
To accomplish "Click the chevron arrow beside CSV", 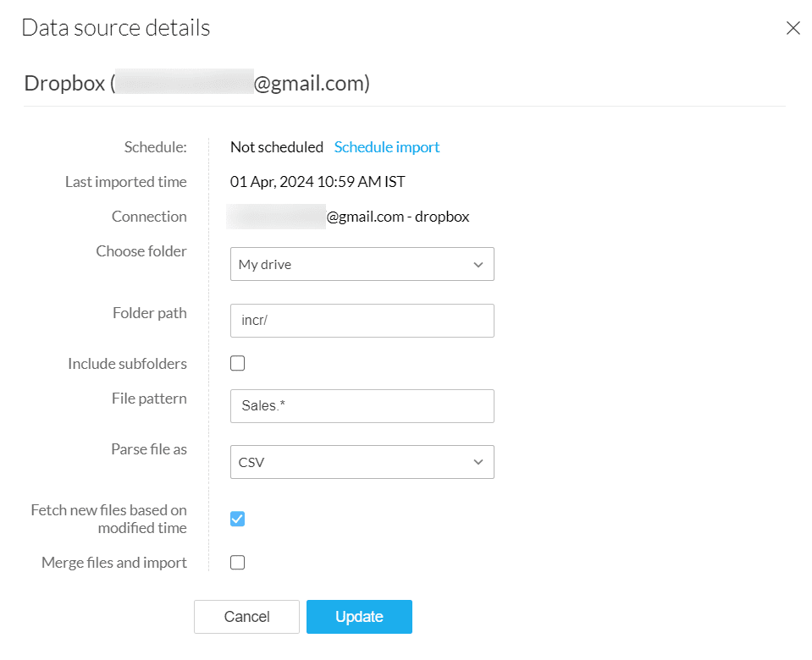I will coord(478,462).
